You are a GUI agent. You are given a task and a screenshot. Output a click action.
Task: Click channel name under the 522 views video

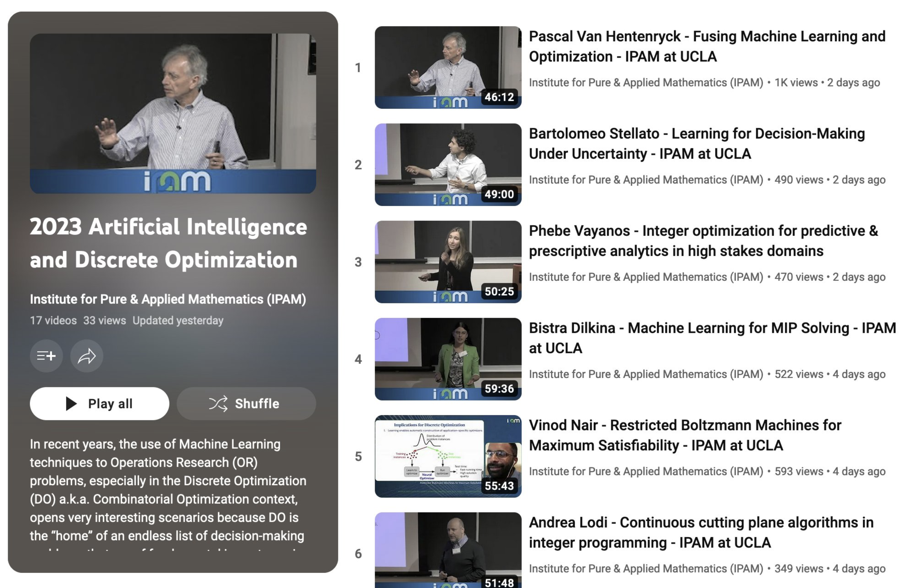(x=646, y=374)
